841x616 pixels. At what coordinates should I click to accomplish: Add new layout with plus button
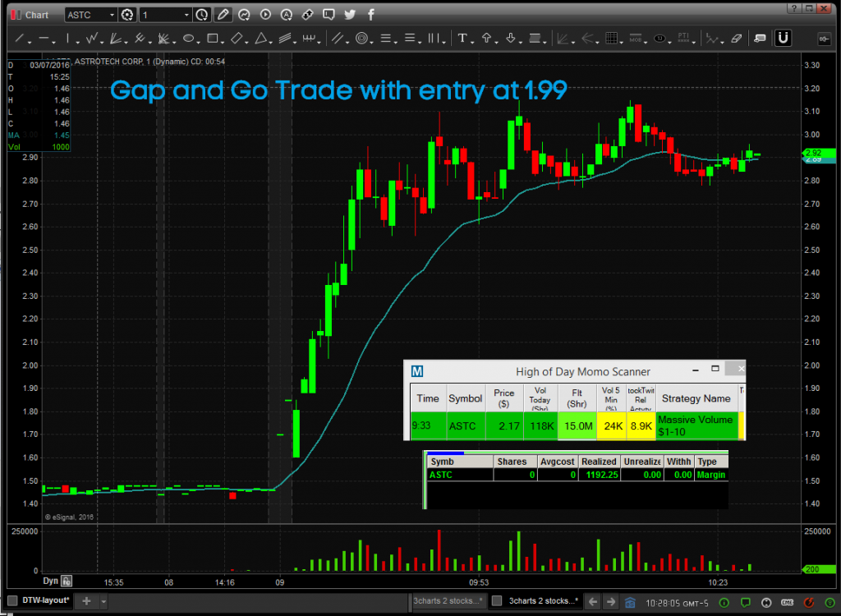coord(86,601)
